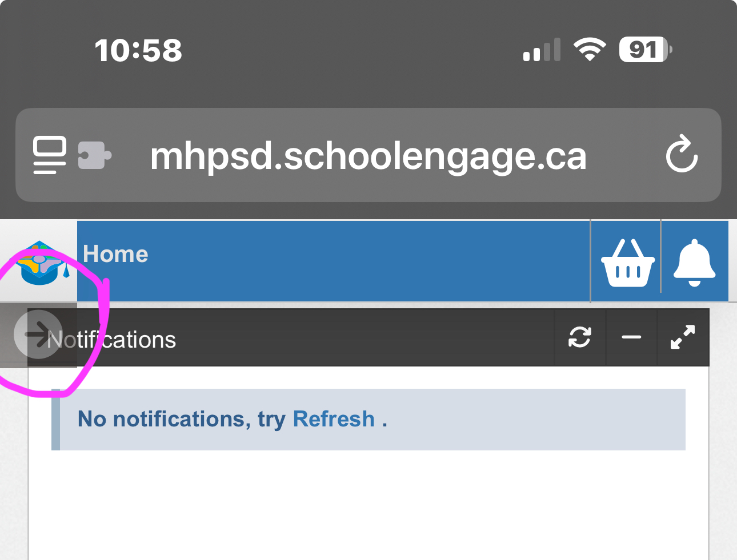Image resolution: width=737 pixels, height=560 pixels.
Task: Toggle the Notifications panel minimized state
Action: 631,337
